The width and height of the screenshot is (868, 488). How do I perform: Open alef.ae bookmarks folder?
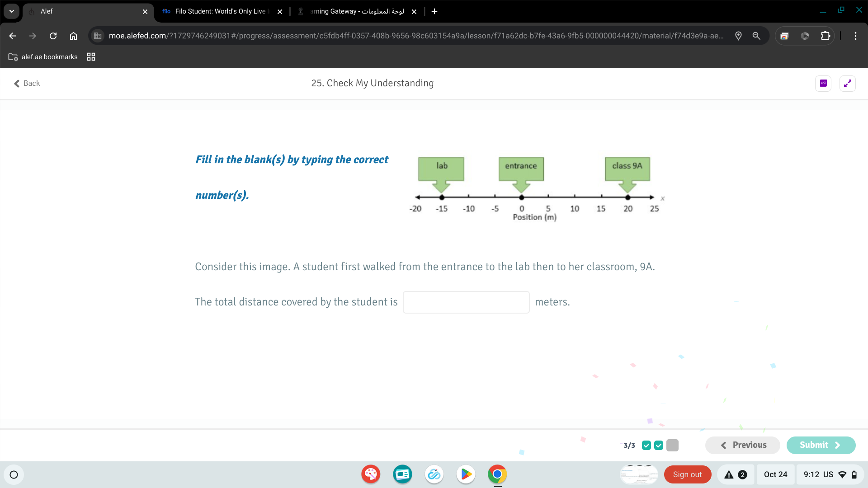pyautogui.click(x=43, y=57)
